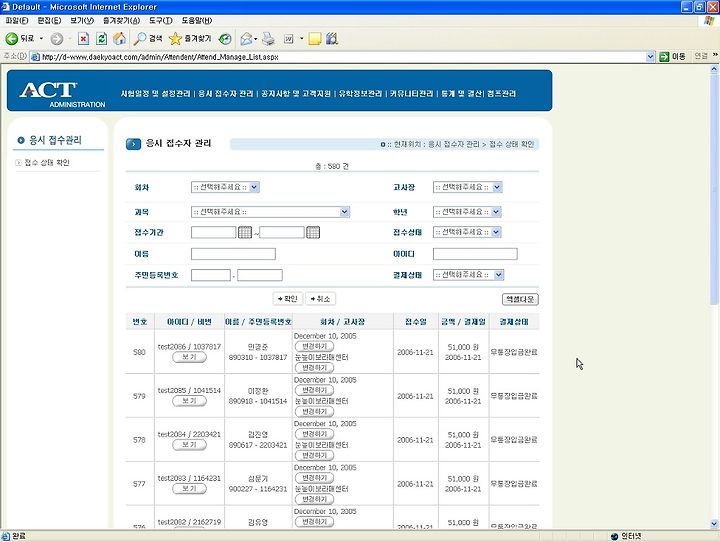Open calendar picker for end date
This screenshot has height=542, width=720.
click(x=313, y=232)
